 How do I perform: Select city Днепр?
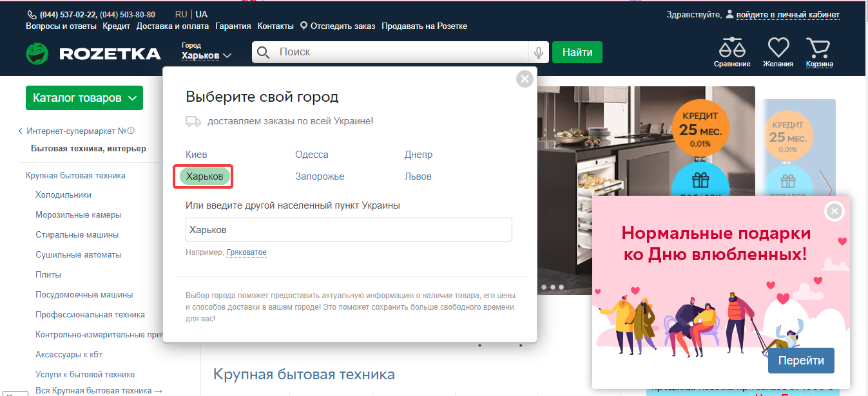coord(419,155)
